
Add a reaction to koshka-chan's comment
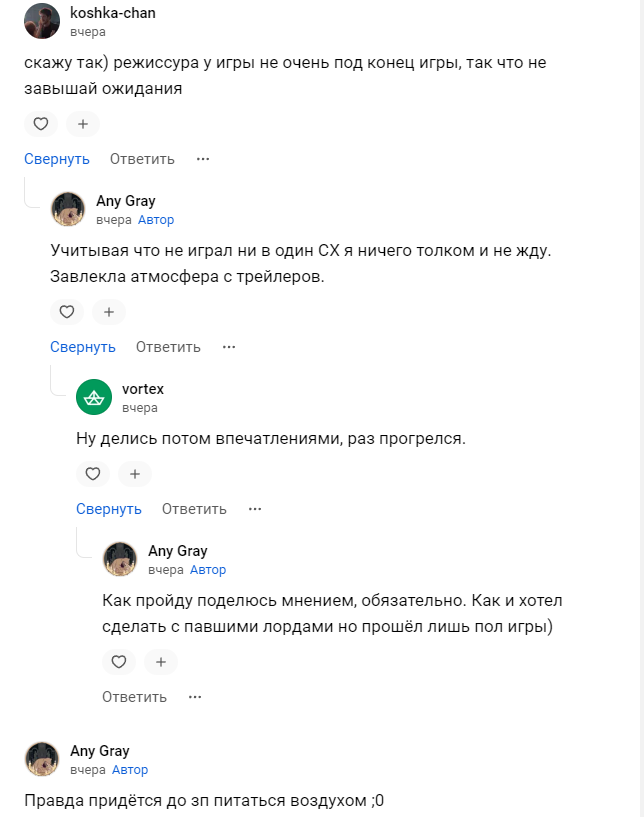[x=83, y=125]
